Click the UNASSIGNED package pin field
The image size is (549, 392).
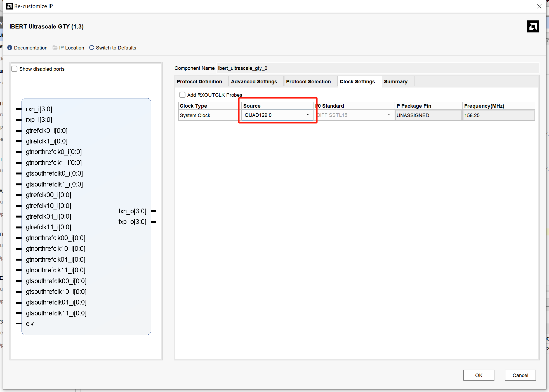428,115
